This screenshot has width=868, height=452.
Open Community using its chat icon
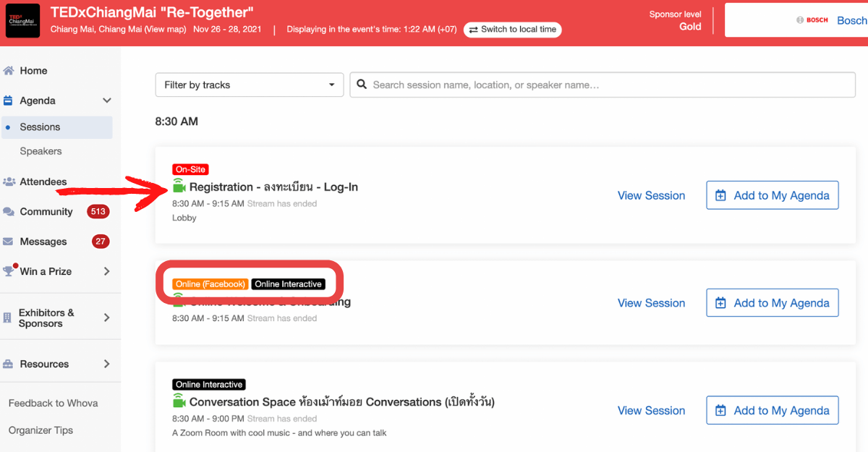(9, 211)
